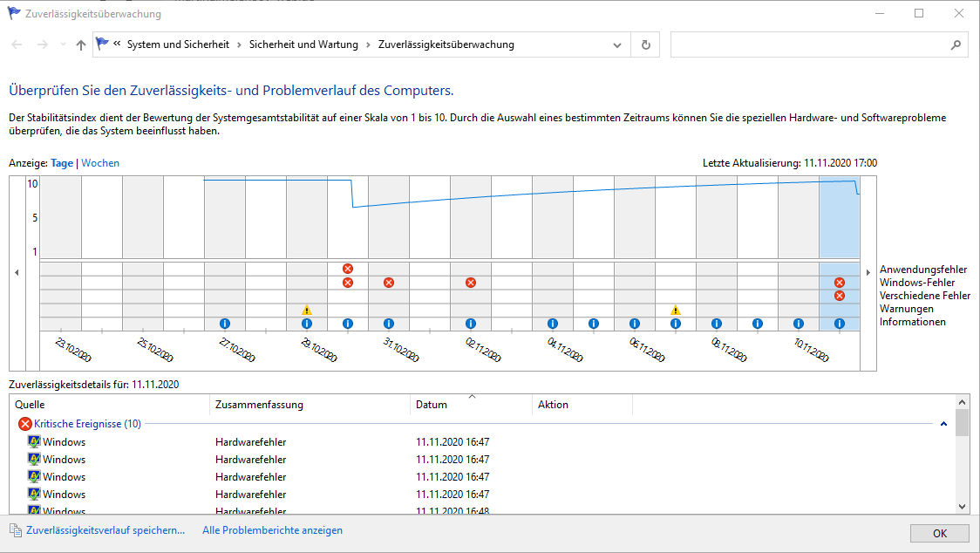The width and height of the screenshot is (980, 553).
Task: Click the 23.10.2020 date label
Action: tap(73, 350)
